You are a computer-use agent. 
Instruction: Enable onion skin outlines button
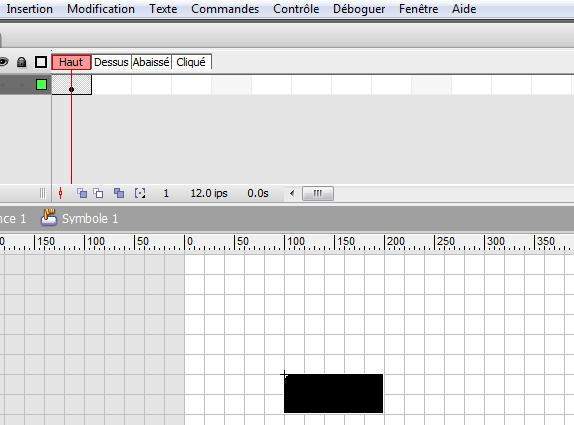pos(98,193)
